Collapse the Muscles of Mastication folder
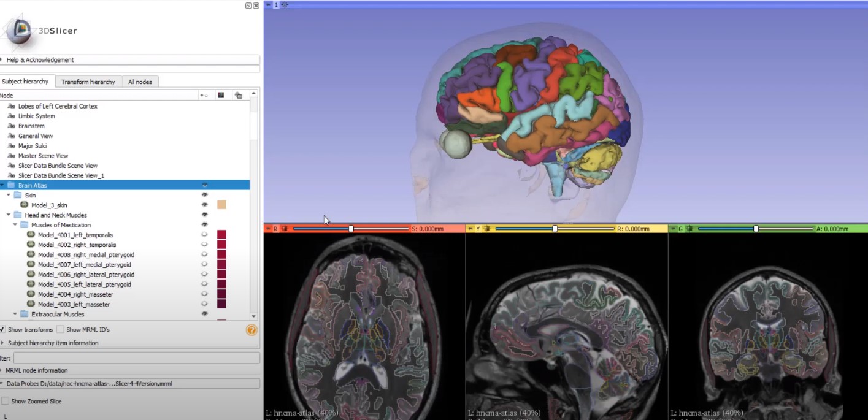Image resolution: width=868 pixels, height=420 pixels. pyautogui.click(x=13, y=224)
